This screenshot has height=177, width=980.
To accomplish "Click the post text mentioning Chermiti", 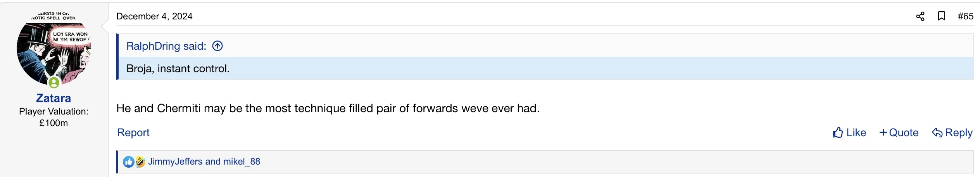I will click(328, 108).
